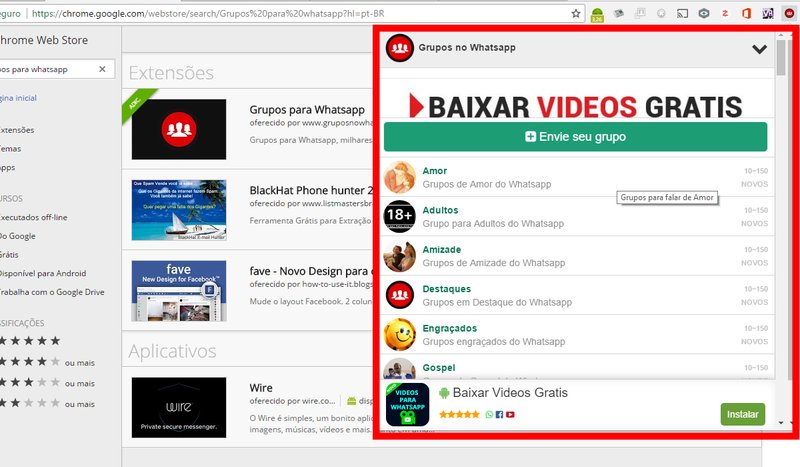Open the Engraçados groups category
This screenshot has height=467, width=800.
(x=577, y=334)
